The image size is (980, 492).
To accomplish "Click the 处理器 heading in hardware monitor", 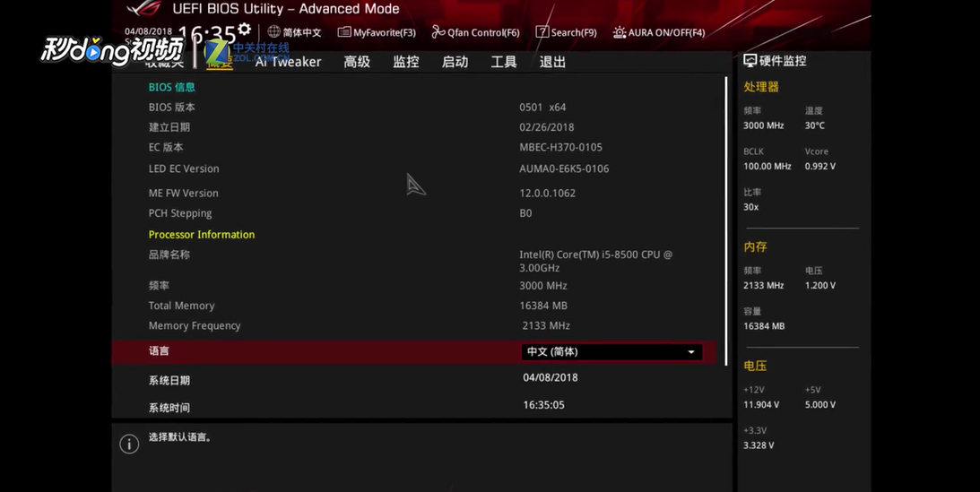I will tap(761, 87).
